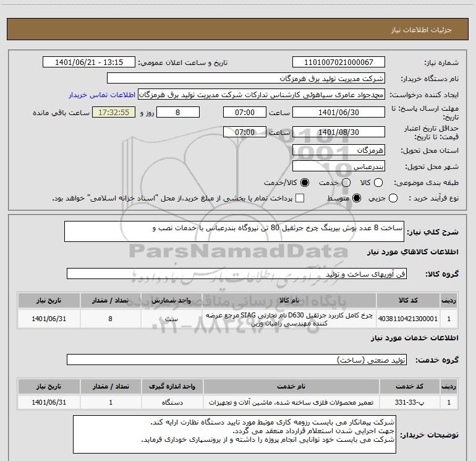Click the service unit cell دستگاه
476x461 pixels.
coord(172,402)
